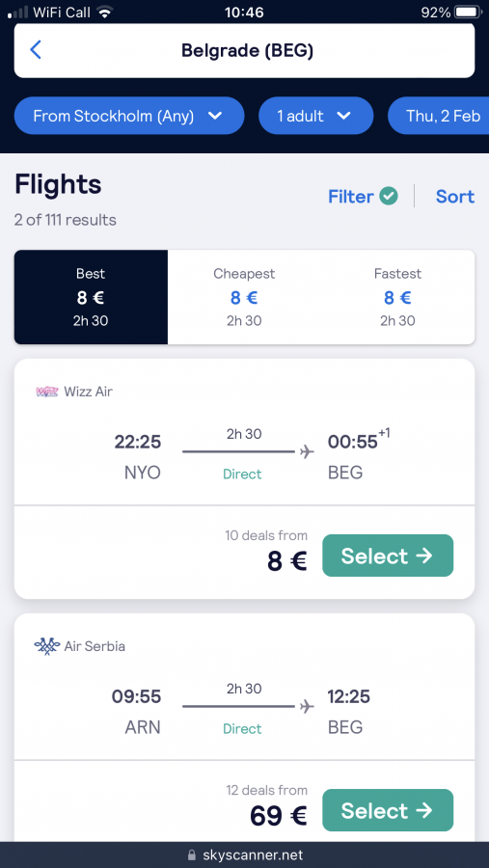The height and width of the screenshot is (868, 489).
Task: Tap the airplane icon on the Wizz Air flight
Action: pos(307,452)
